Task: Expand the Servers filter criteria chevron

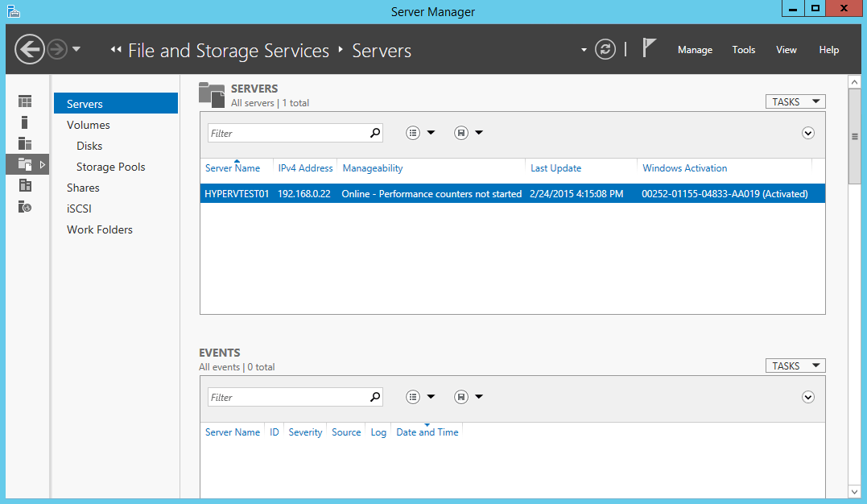Action: click(808, 133)
